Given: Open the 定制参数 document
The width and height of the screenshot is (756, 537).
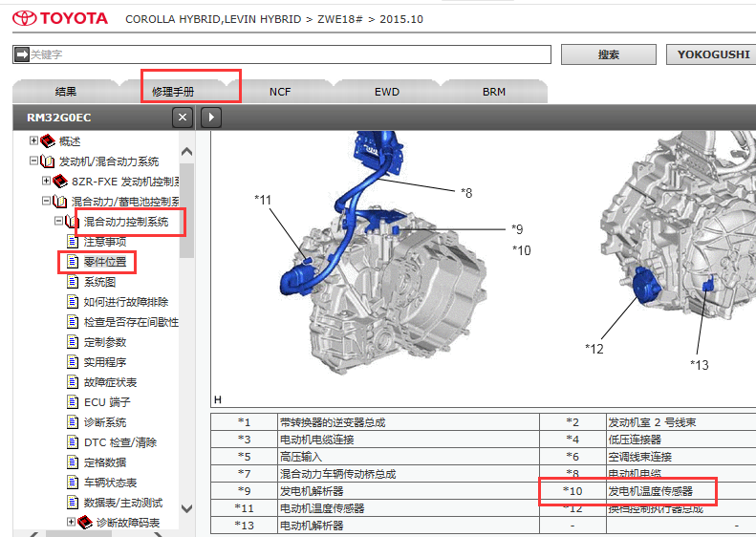Looking at the screenshot, I should (105, 342).
